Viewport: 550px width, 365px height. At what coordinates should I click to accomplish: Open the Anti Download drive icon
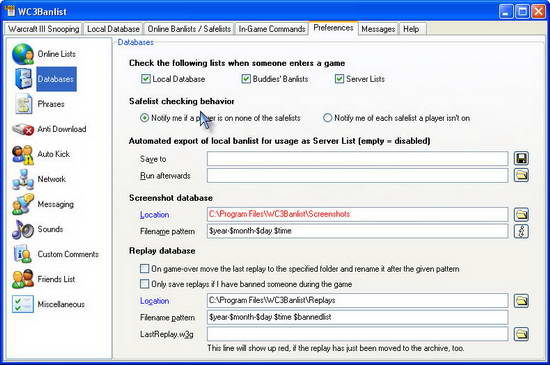coord(23,129)
